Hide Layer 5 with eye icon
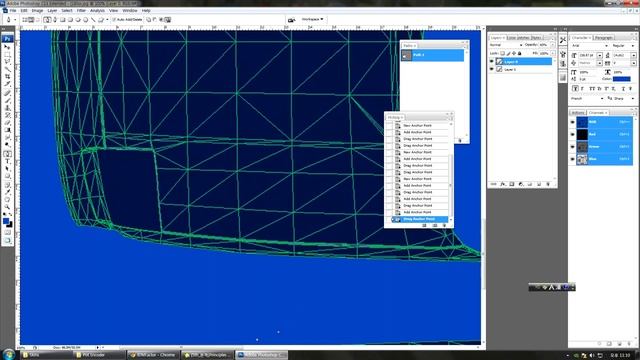 tap(491, 69)
